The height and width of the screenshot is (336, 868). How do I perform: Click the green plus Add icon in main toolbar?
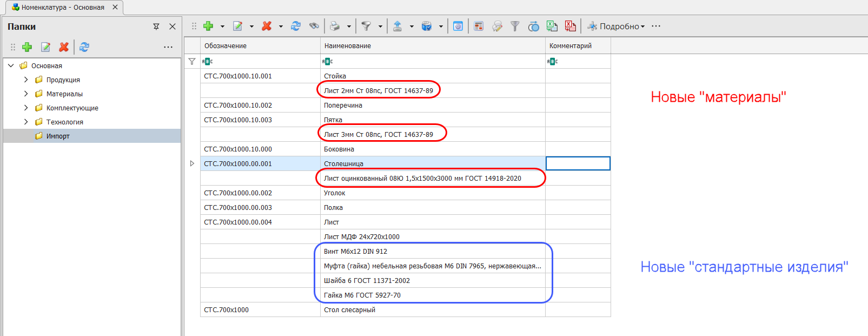point(208,26)
